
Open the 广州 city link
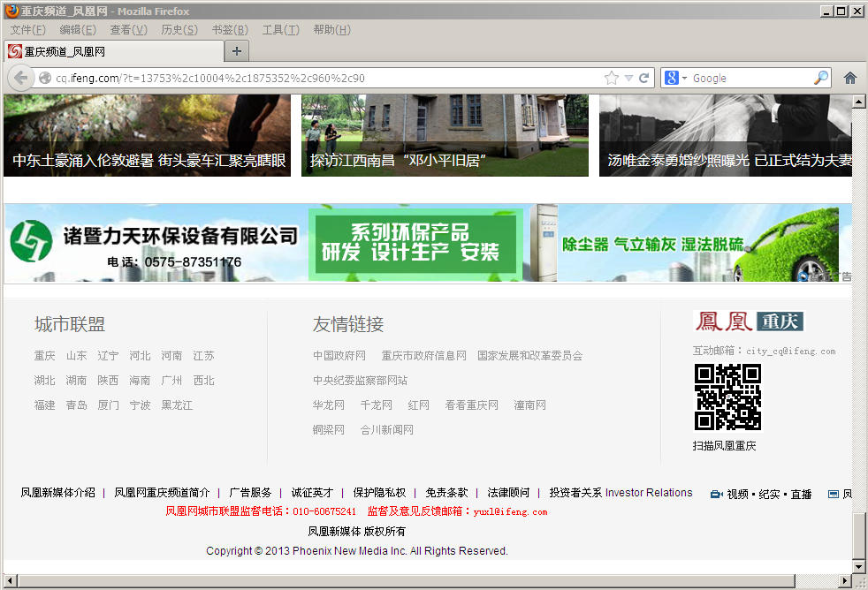(x=171, y=381)
